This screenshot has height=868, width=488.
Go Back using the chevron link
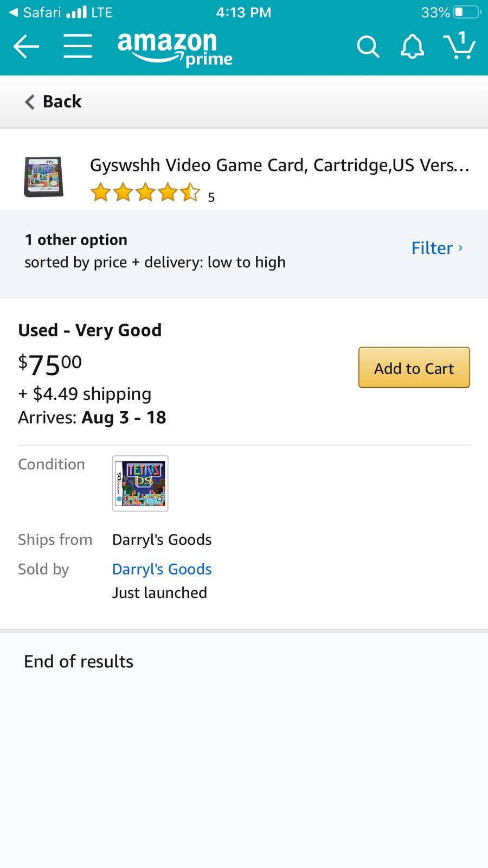coord(53,101)
